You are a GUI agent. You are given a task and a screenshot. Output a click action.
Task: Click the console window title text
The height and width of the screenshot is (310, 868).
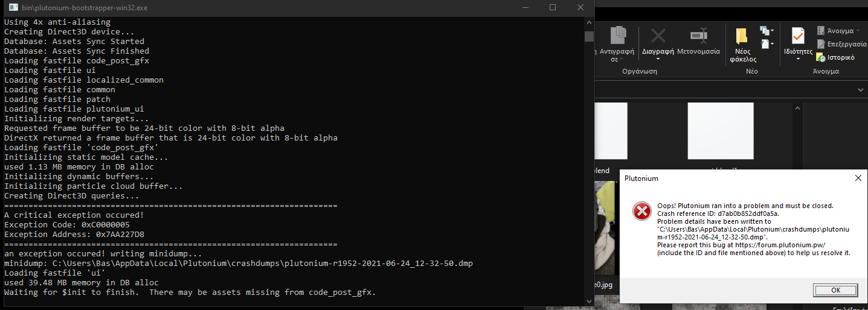click(x=86, y=8)
